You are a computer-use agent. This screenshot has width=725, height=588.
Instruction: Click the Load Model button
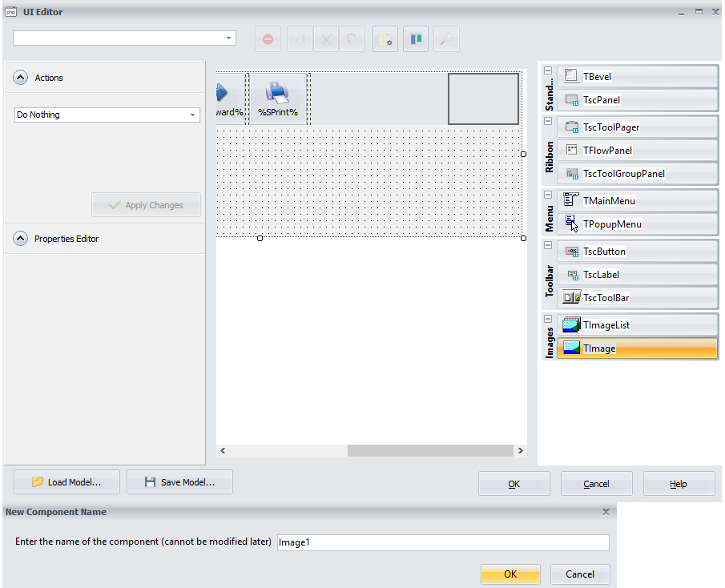pyautogui.click(x=67, y=482)
